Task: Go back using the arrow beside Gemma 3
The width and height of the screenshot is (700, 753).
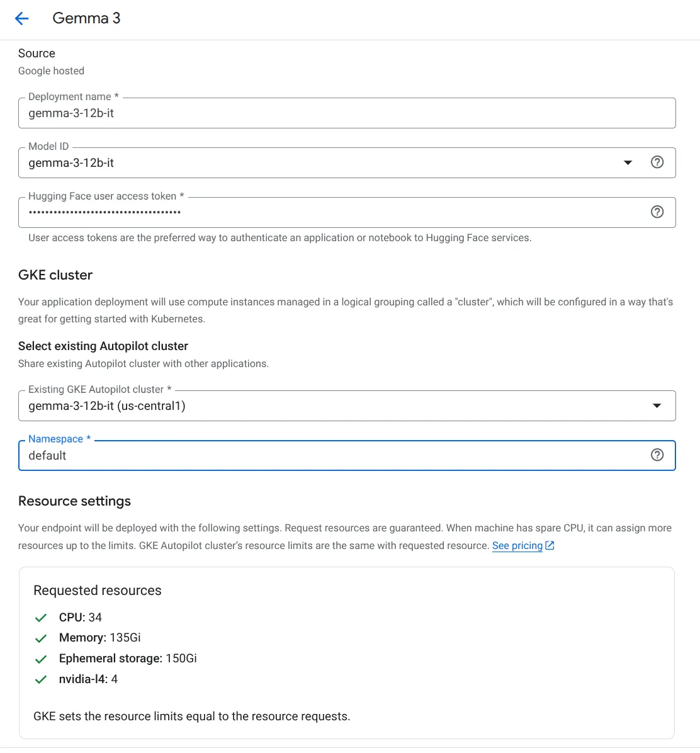Action: point(21,19)
